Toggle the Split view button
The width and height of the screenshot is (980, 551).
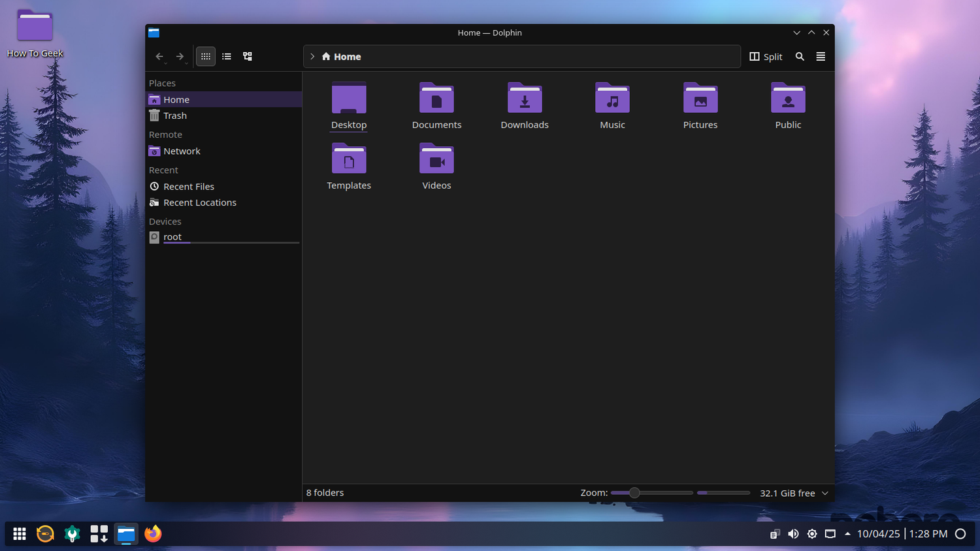click(766, 57)
